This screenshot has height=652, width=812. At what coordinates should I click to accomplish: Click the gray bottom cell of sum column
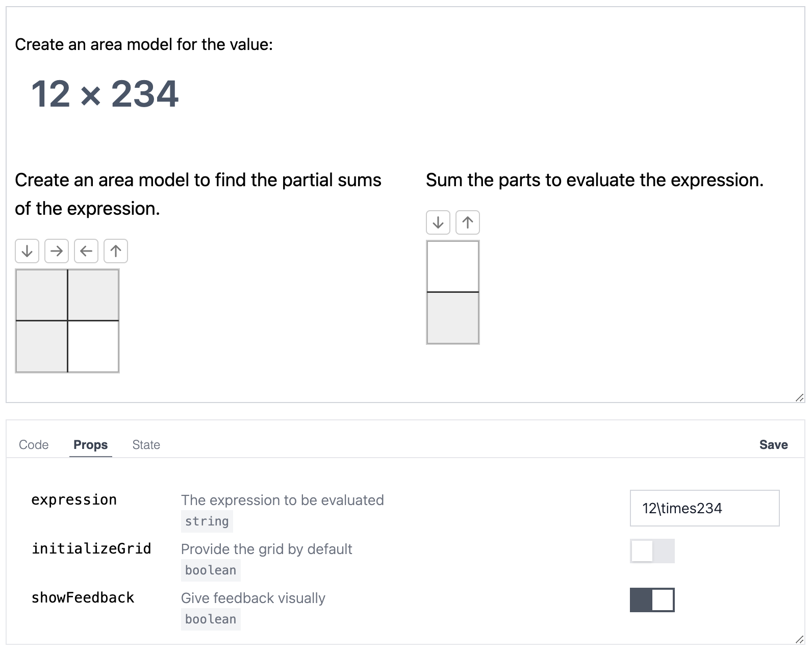(x=453, y=318)
